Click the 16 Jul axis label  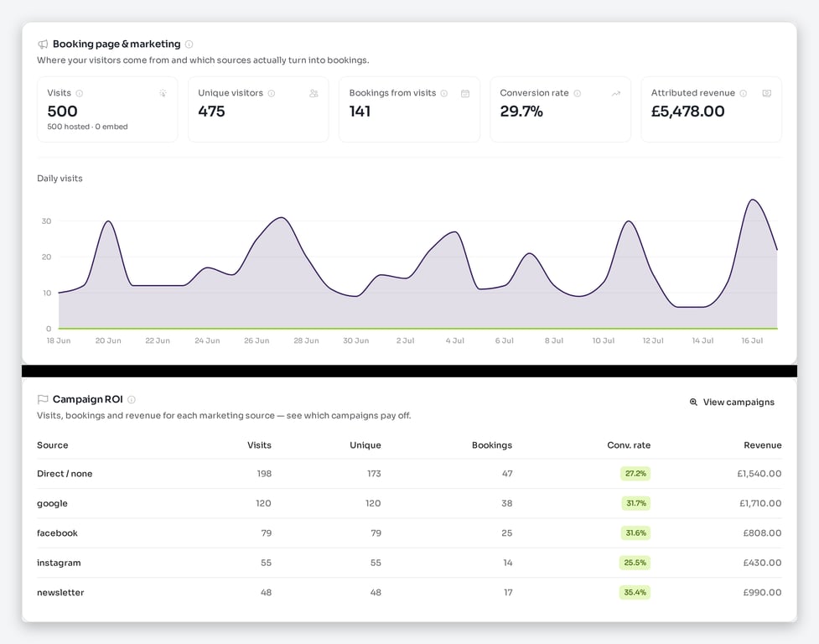point(752,340)
